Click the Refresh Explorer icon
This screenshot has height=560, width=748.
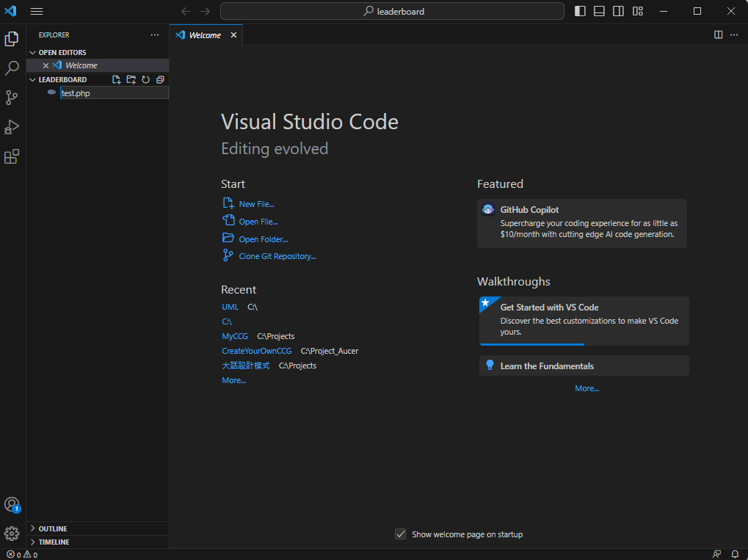tap(145, 79)
